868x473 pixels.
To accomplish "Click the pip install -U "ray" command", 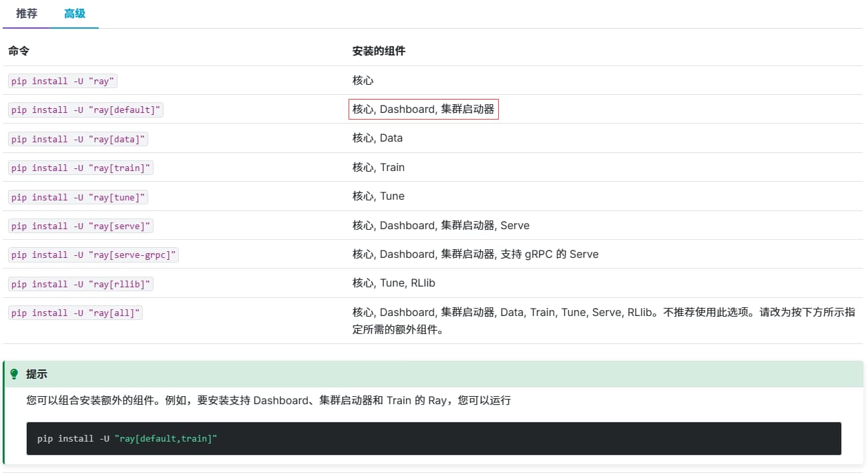I will 63,81.
